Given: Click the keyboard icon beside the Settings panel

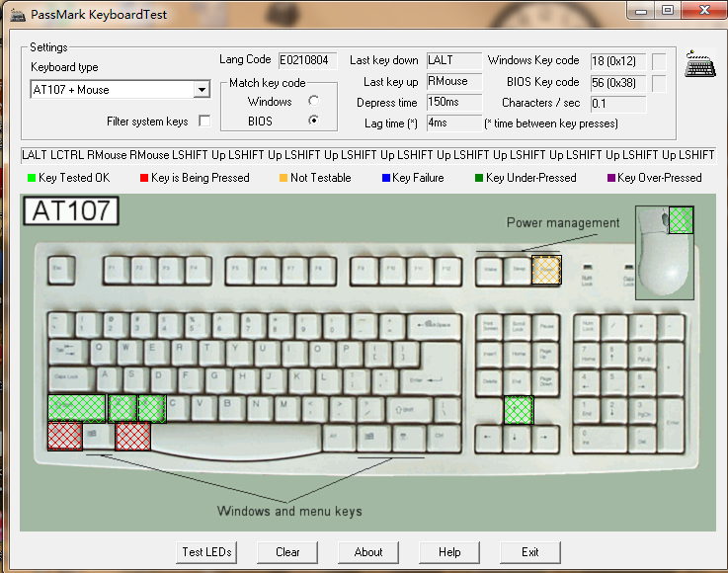Looking at the screenshot, I should click(x=700, y=64).
